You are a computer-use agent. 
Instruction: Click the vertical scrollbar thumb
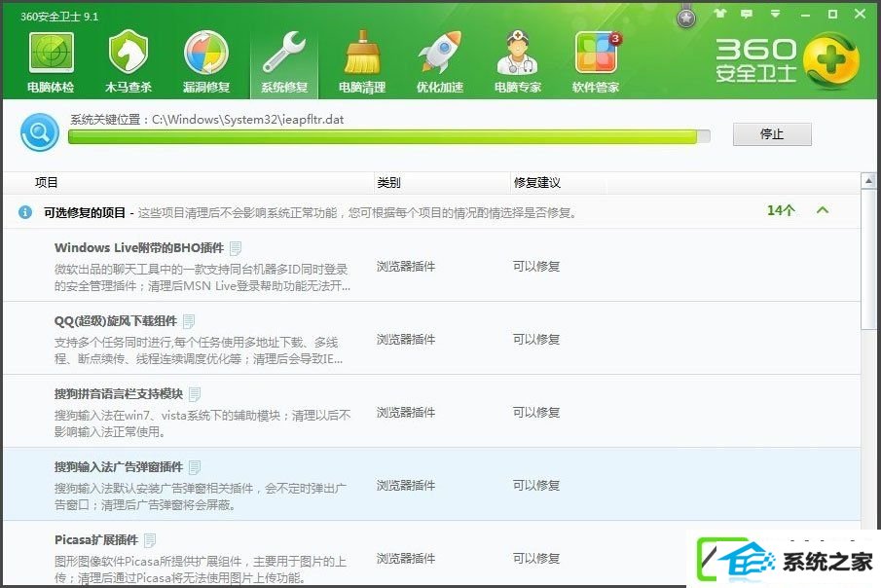868,260
